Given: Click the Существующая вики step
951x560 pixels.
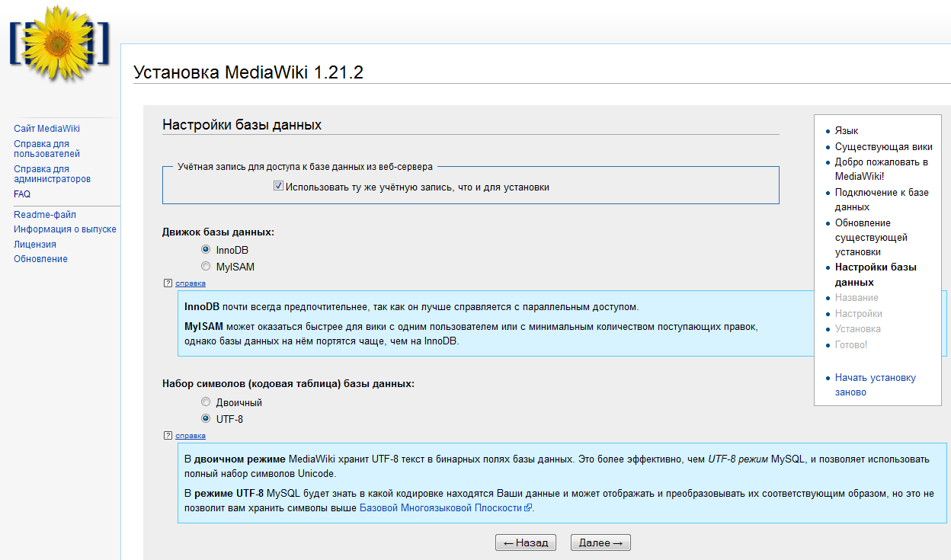Looking at the screenshot, I should point(883,146).
